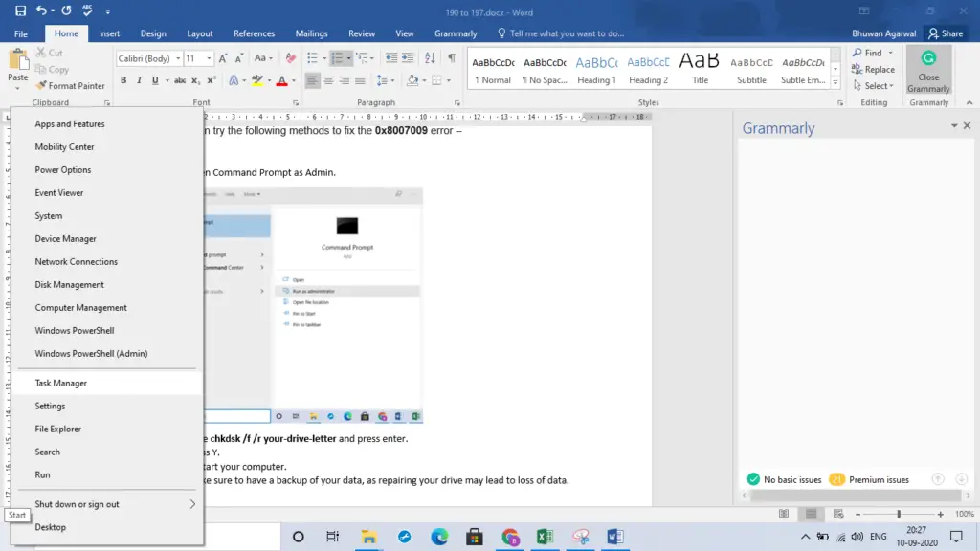Switch to Read Mode view
Screen dimensions: 980x551
tap(784, 514)
